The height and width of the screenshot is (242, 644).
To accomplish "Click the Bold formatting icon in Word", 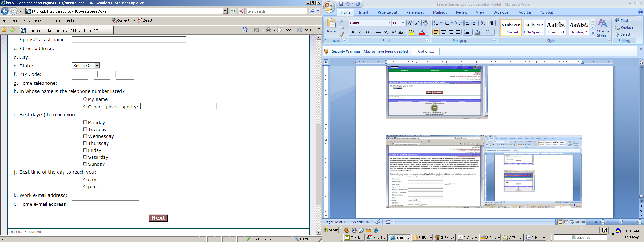I will (x=353, y=32).
